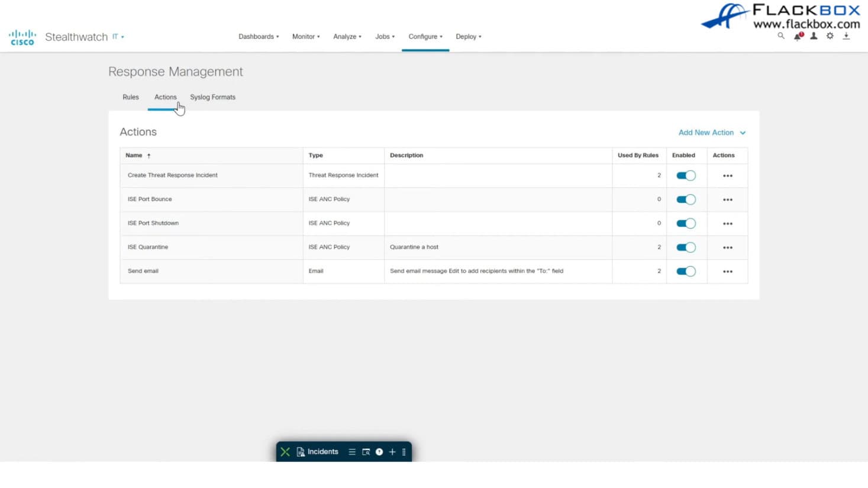This screenshot has width=868, height=488.
Task: Click the user profile icon
Action: [x=814, y=36]
